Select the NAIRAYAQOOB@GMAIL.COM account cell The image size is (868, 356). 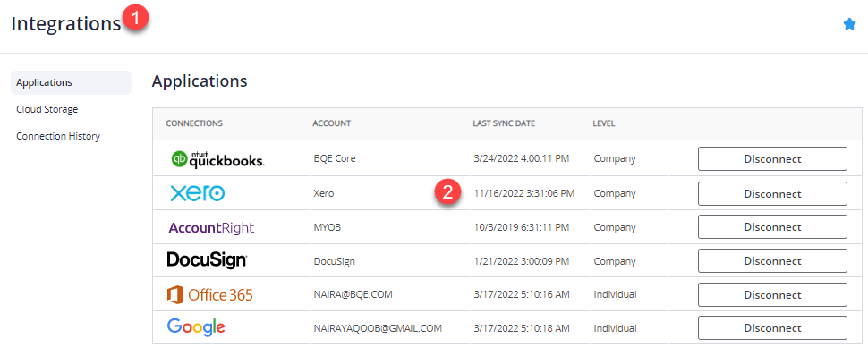[378, 328]
